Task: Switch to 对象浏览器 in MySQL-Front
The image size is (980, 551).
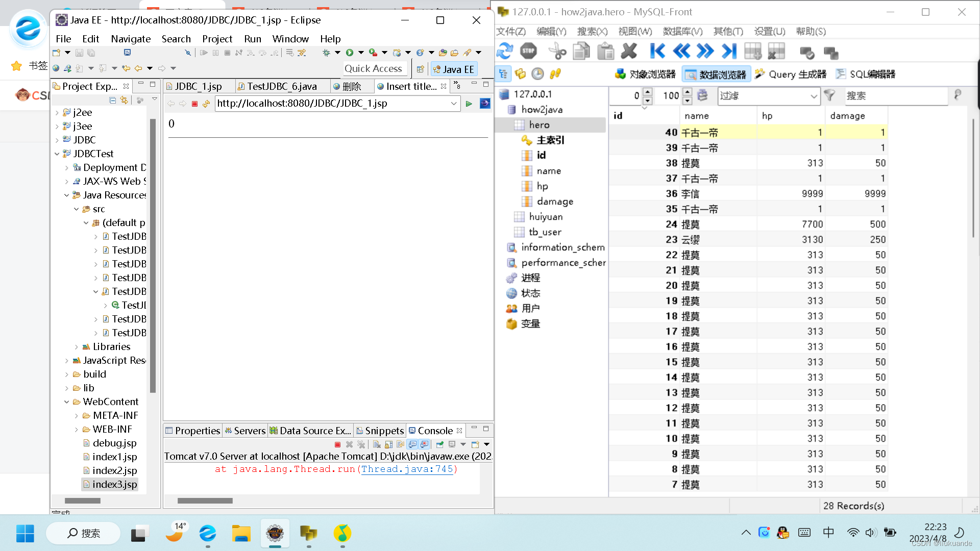Action: point(646,74)
